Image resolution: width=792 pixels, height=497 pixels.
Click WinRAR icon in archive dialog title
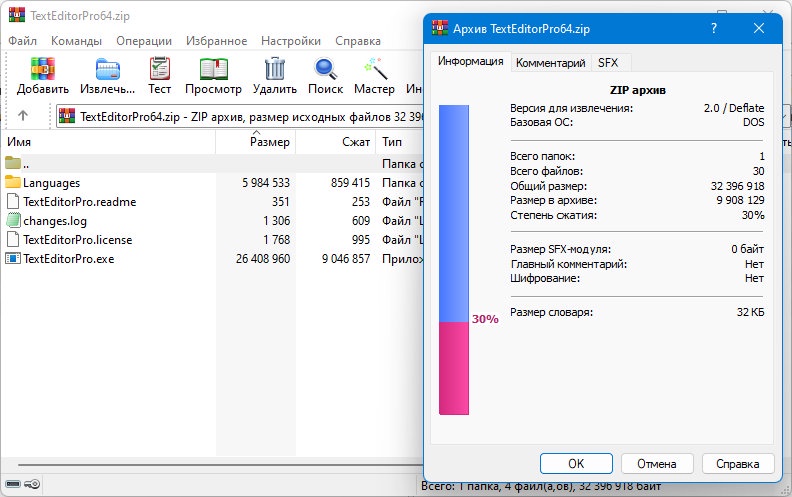tap(440, 28)
